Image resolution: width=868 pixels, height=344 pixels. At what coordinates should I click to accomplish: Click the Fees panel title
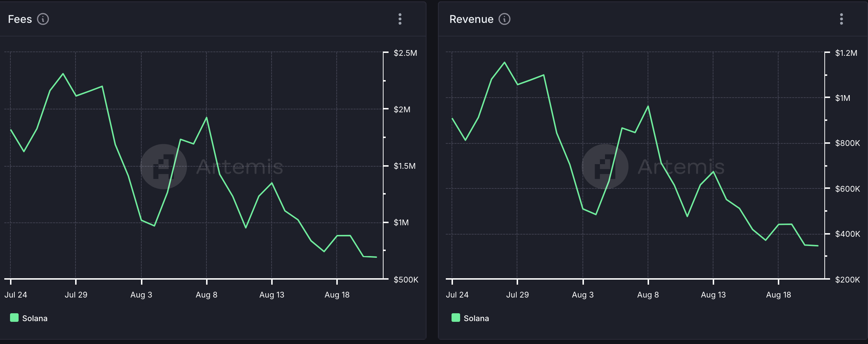coord(20,19)
